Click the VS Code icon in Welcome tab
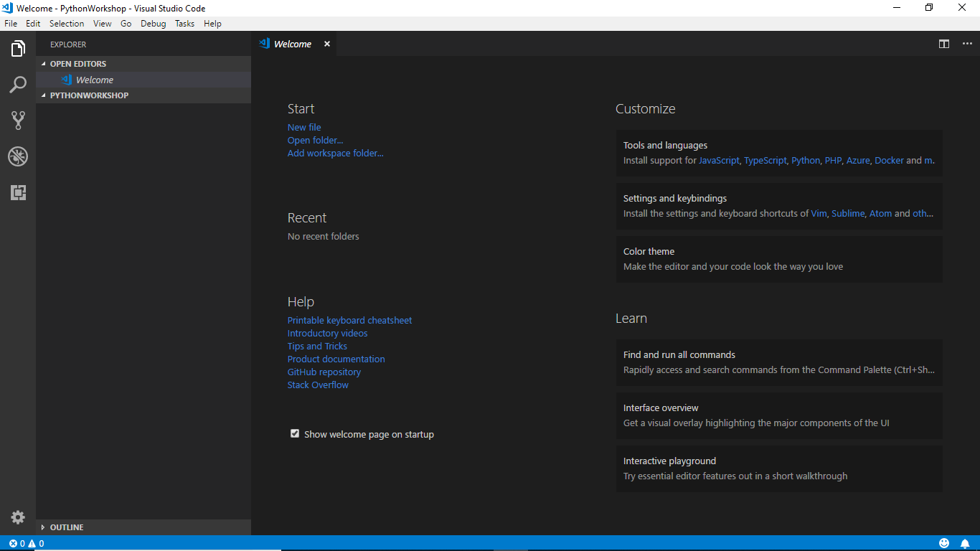The image size is (980, 551). pos(264,44)
